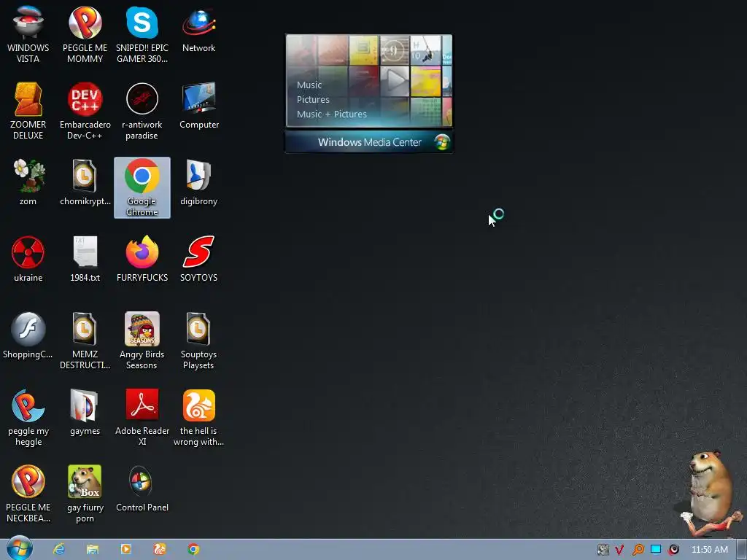Open Windows Media Player from the taskbar
Image resolution: width=747 pixels, height=560 pixels.
click(125, 550)
